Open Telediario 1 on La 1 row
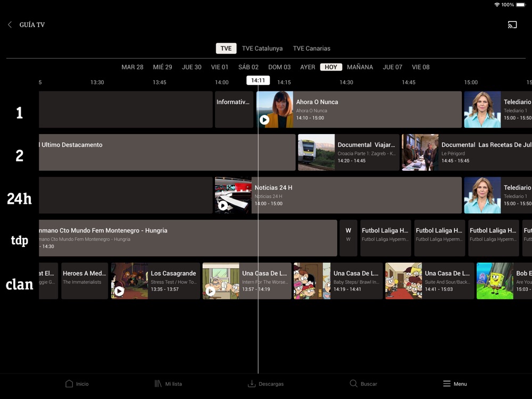The height and width of the screenshot is (399, 532). point(498,109)
